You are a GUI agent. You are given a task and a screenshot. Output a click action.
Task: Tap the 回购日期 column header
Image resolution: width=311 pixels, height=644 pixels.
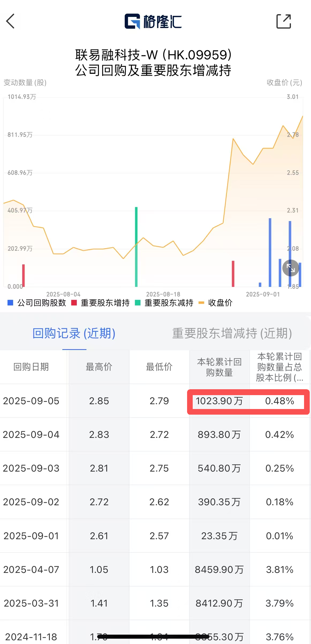click(x=31, y=367)
